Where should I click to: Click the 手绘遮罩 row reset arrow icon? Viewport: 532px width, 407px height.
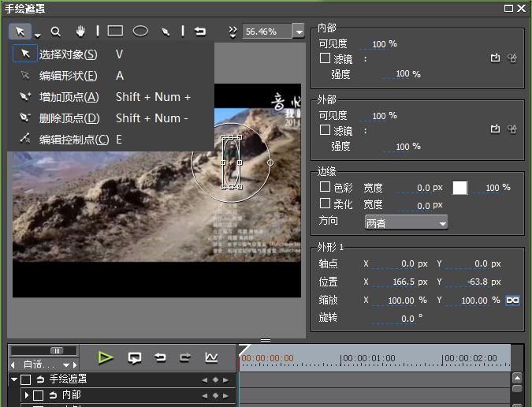pos(40,379)
